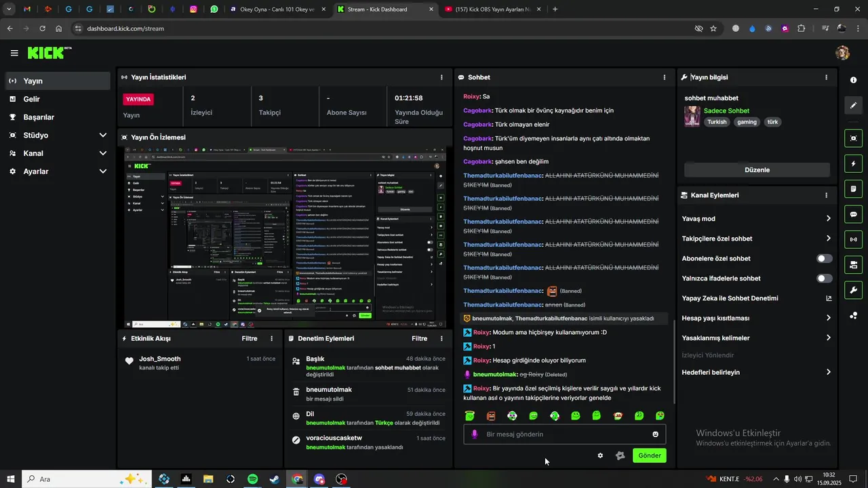Viewport: 868px width, 488px height.
Task: Select Yayın in left sidebar
Action: point(58,81)
